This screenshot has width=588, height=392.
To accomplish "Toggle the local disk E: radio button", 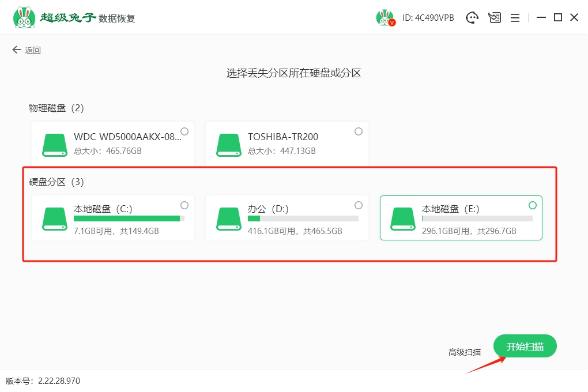I will point(533,205).
